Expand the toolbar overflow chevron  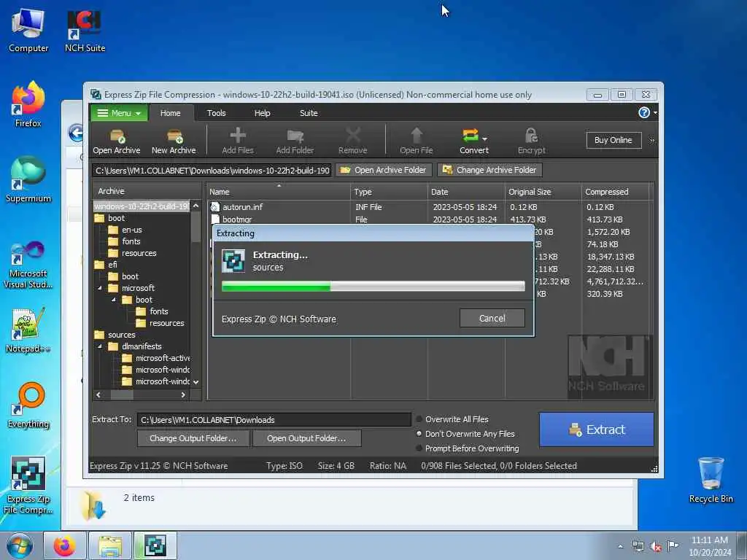coord(651,141)
